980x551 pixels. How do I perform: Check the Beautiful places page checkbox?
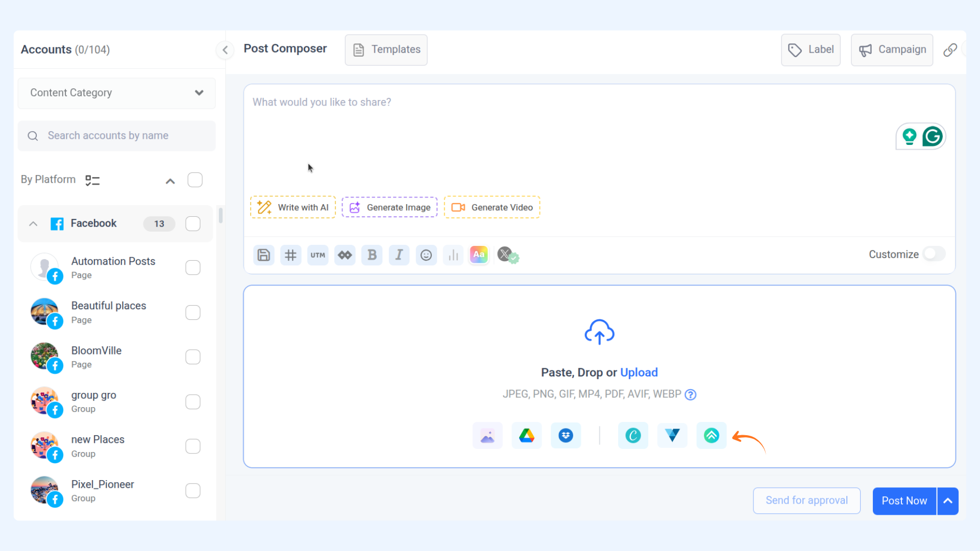tap(193, 312)
